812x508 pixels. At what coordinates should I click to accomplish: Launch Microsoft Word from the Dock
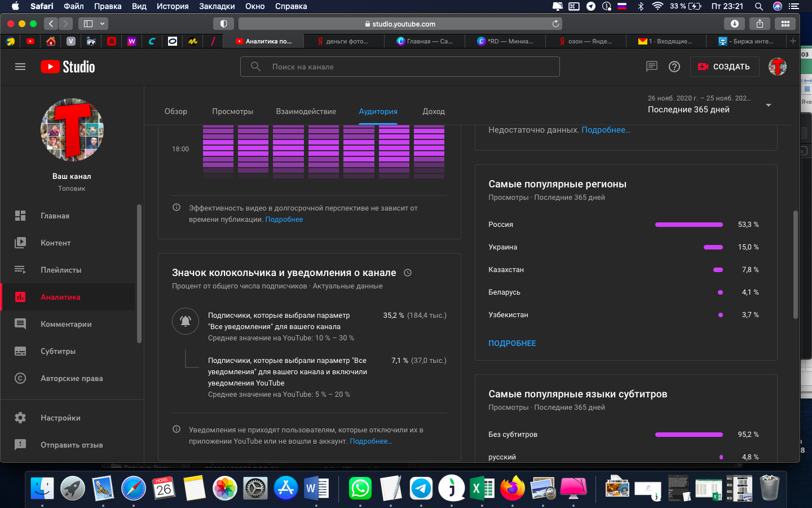(316, 488)
